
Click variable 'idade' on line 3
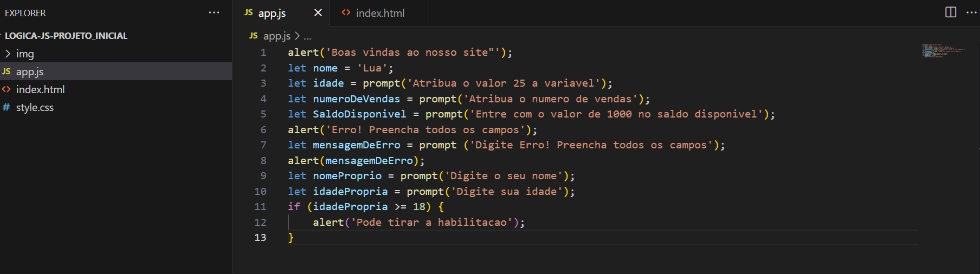point(328,83)
